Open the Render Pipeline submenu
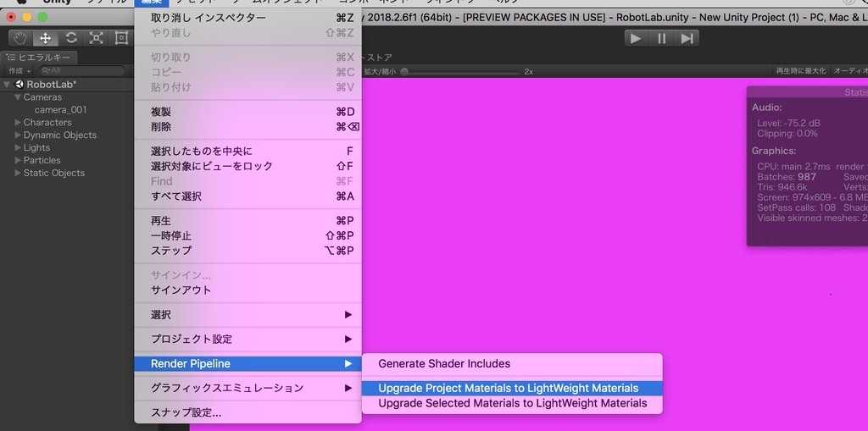Screen dimensions: 868x431 pyautogui.click(x=248, y=363)
